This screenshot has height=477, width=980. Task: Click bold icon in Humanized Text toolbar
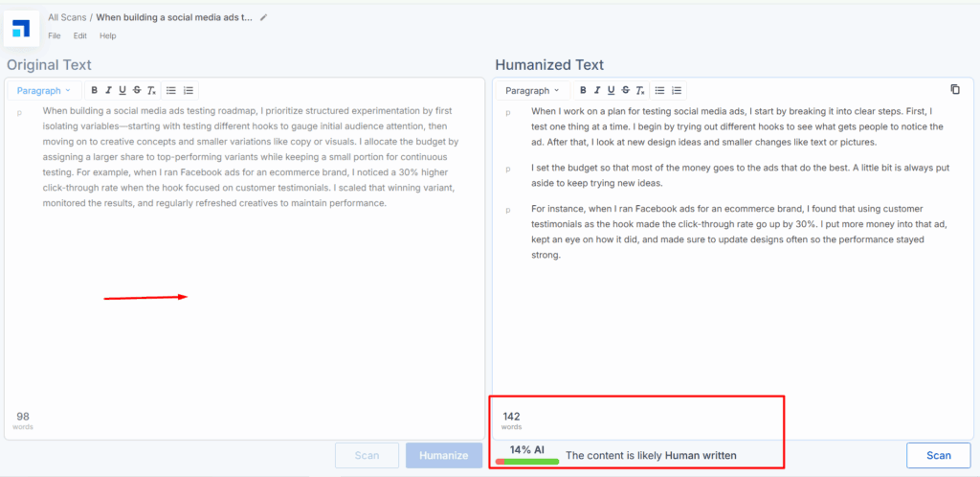tap(582, 90)
